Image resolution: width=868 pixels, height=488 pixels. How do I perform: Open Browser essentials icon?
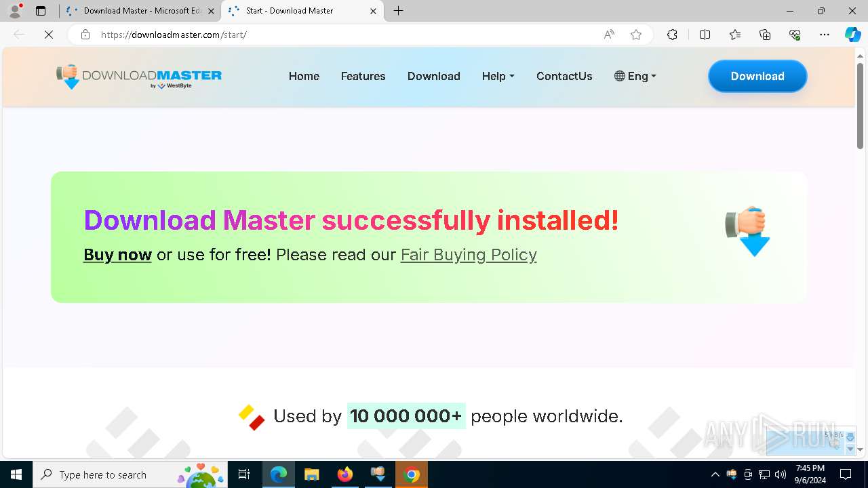[x=795, y=35]
